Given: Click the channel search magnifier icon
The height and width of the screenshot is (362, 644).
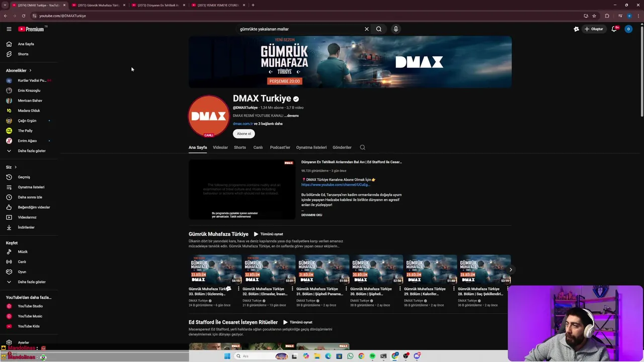Looking at the screenshot, I should point(362,147).
